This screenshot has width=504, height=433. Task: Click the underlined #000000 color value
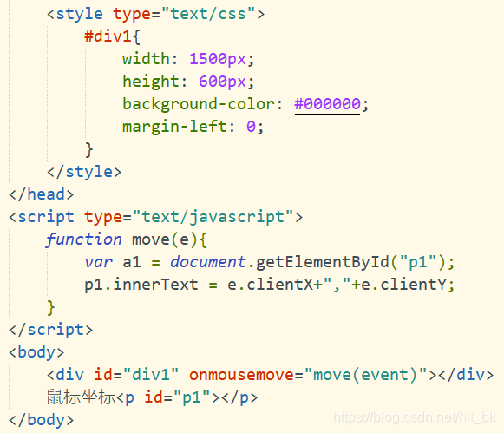(327, 104)
